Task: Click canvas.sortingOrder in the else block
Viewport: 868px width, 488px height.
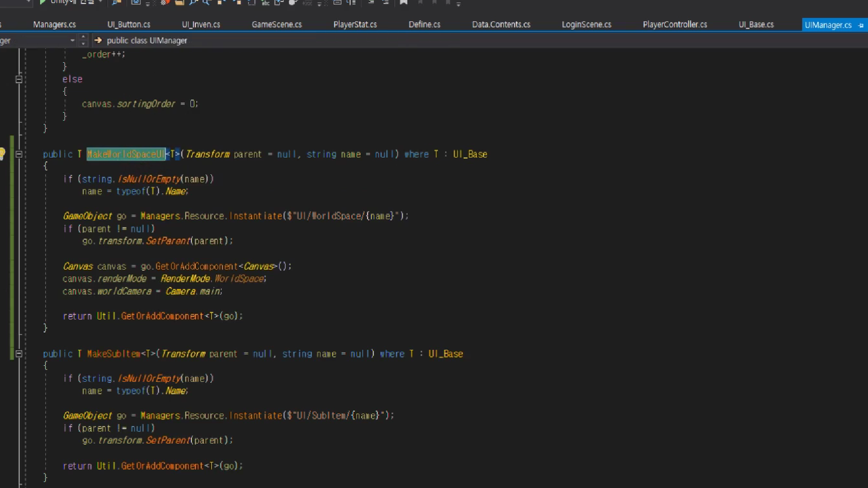Action: (129, 104)
